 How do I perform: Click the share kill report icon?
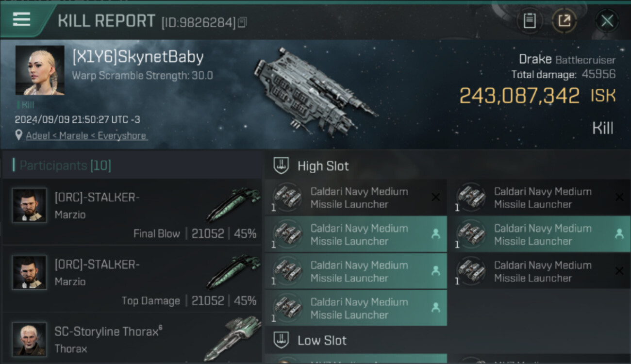tap(564, 21)
